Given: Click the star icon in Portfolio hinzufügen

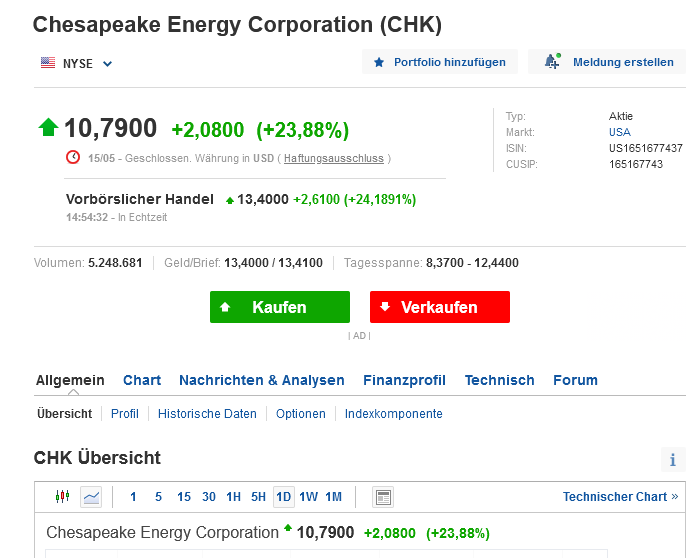Looking at the screenshot, I should (379, 62).
